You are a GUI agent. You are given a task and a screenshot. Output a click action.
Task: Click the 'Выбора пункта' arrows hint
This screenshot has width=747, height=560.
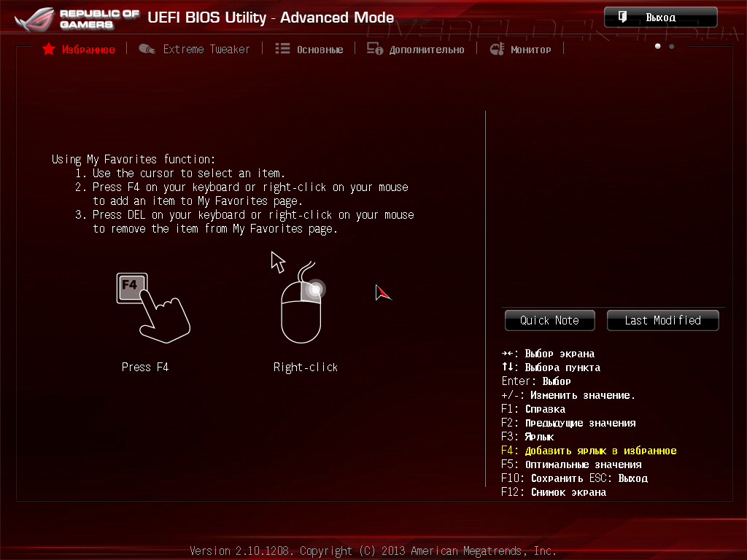click(551, 367)
